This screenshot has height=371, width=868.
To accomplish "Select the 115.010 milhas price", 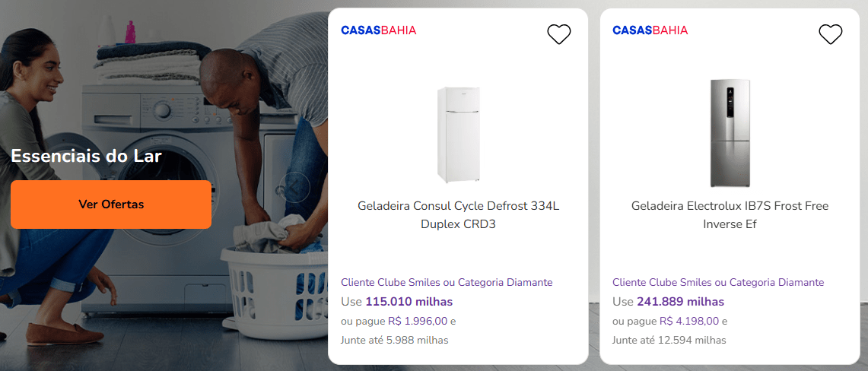I will tap(409, 302).
